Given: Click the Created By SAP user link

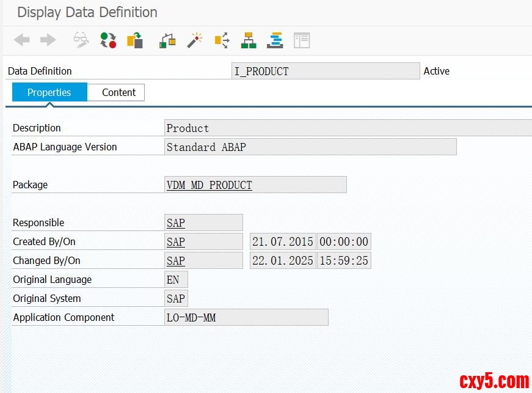Looking at the screenshot, I should pos(176,242).
